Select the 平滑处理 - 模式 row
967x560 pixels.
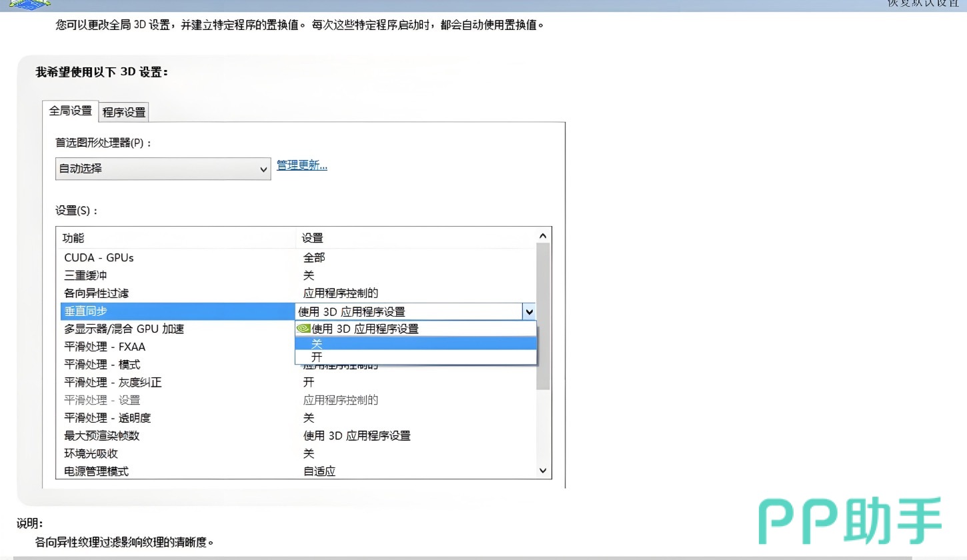pyautogui.click(x=177, y=365)
